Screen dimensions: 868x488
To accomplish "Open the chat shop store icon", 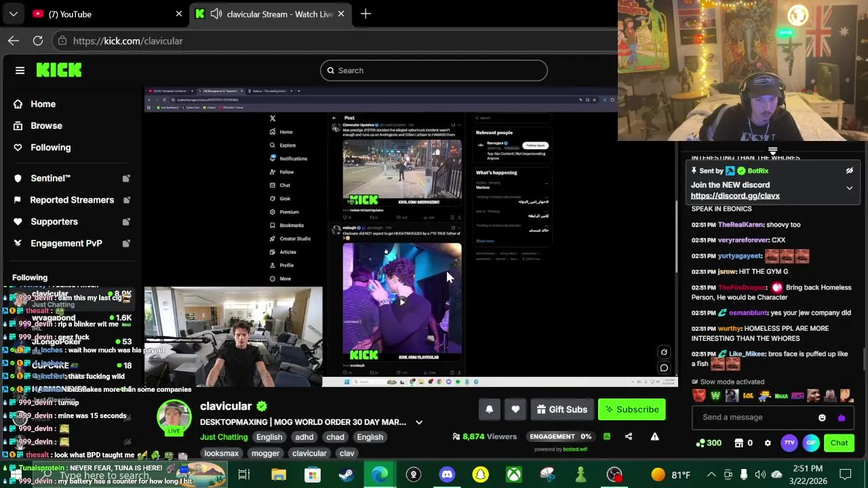I will click(738, 443).
